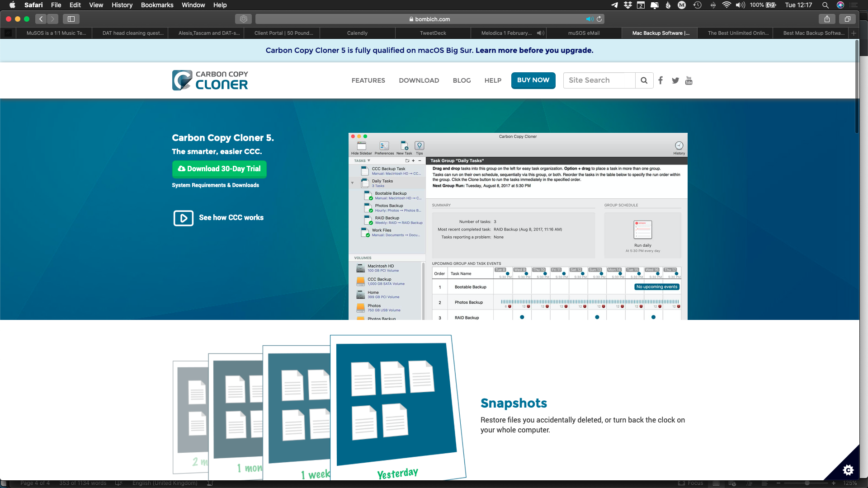Go forward using Safari's forward arrow
Viewport: 868px width, 488px height.
click(x=52, y=19)
